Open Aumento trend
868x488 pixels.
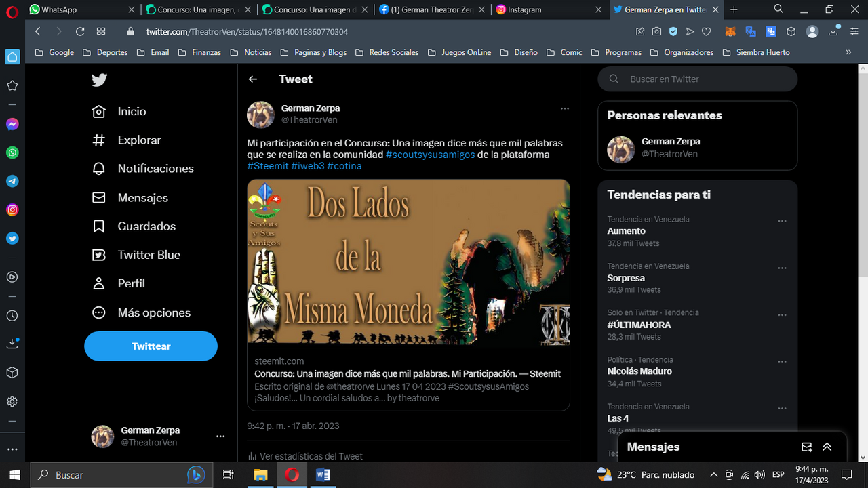626,231
